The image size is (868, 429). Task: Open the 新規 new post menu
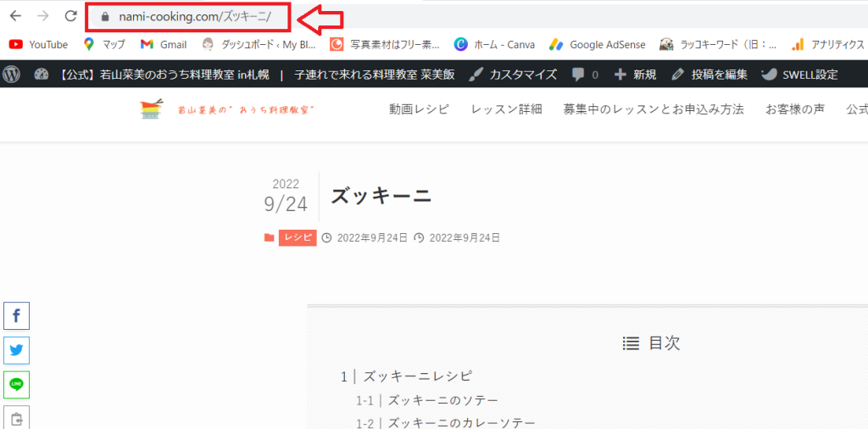pyautogui.click(x=635, y=75)
